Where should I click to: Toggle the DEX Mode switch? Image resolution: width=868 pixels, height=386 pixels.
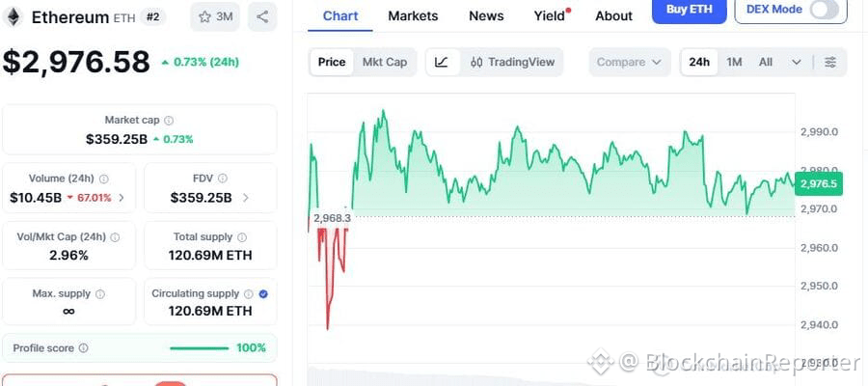[x=825, y=10]
